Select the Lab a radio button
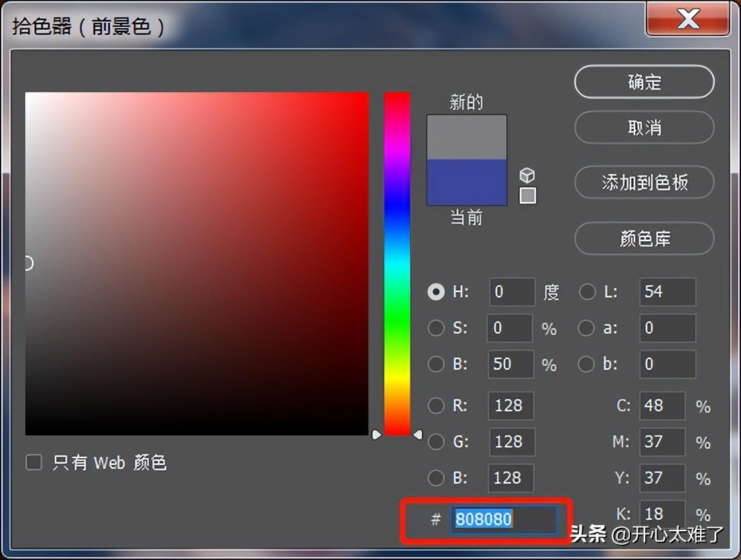The height and width of the screenshot is (560, 741). click(x=586, y=328)
